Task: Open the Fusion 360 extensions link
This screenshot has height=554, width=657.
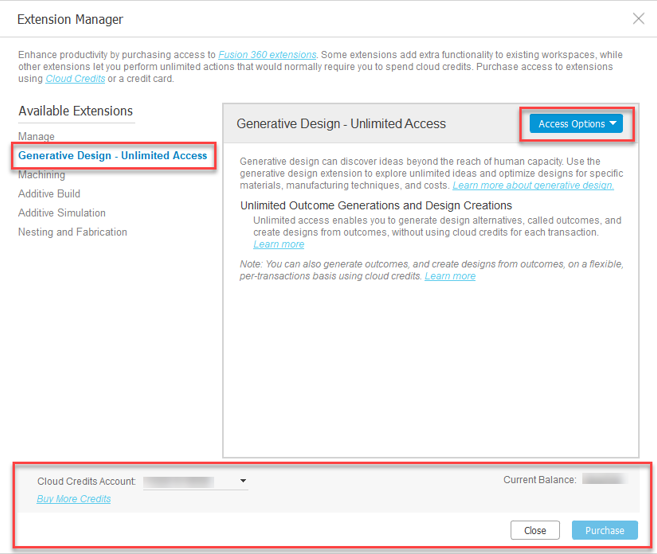Action: [x=267, y=55]
